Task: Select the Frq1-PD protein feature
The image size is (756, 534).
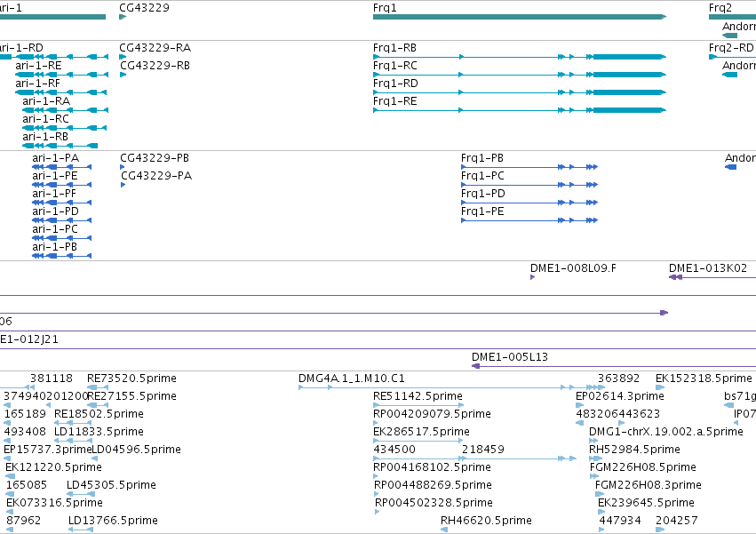Action: point(529,203)
